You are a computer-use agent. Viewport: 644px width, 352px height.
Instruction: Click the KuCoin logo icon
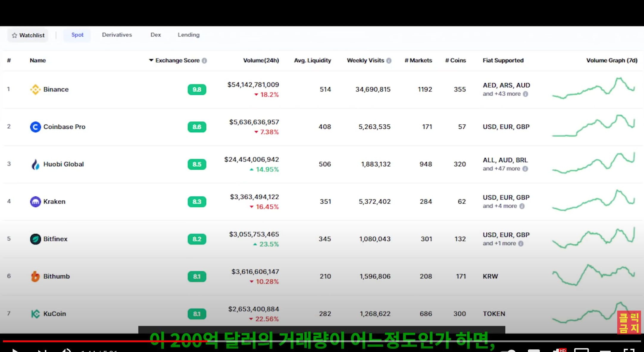click(35, 314)
